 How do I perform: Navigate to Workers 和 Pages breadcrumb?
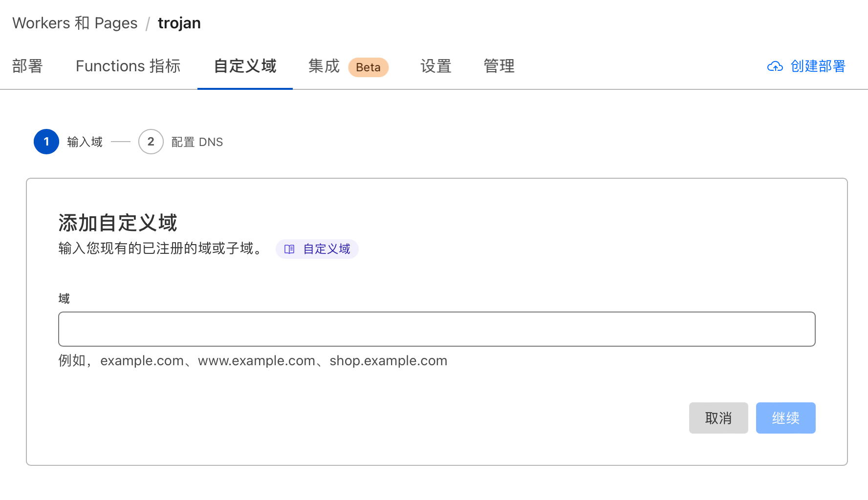click(x=75, y=23)
